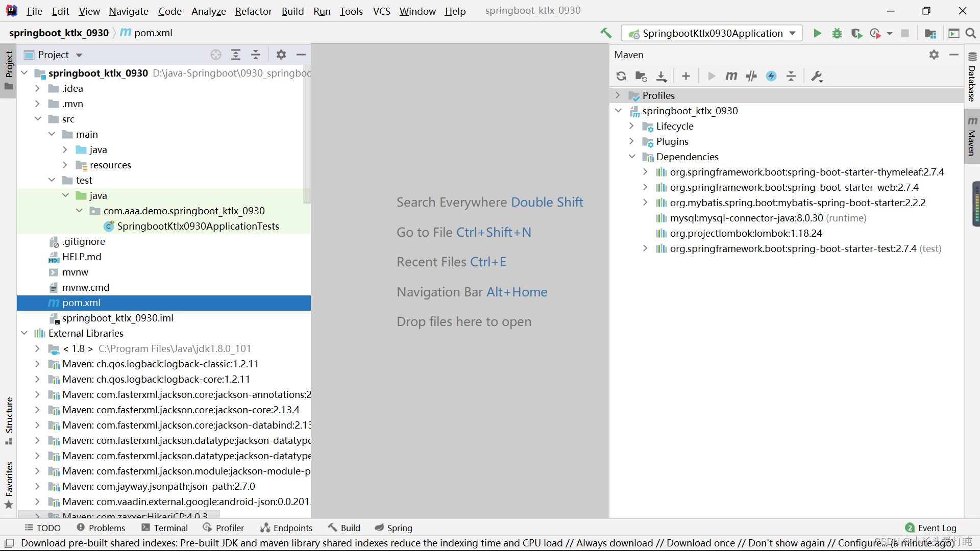Open Maven Settings wrench icon
Screen dimensions: 980x551
point(817,76)
